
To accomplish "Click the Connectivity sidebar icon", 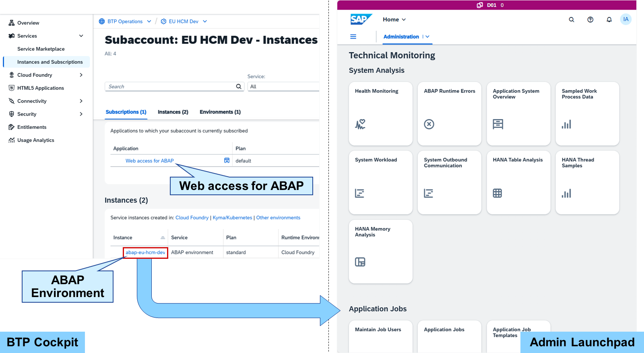I will click(12, 101).
